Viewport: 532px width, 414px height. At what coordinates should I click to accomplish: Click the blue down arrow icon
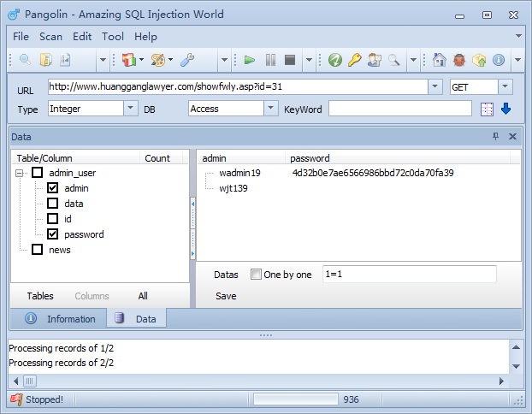505,109
